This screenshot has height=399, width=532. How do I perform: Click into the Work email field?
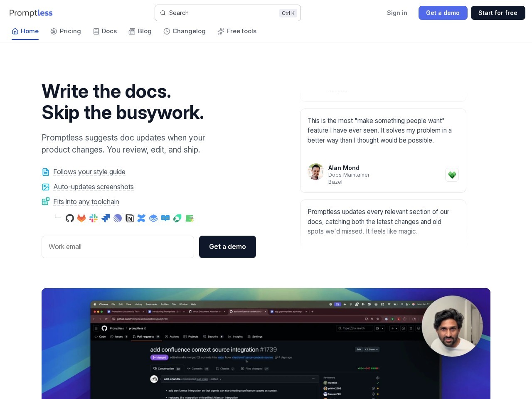pos(118,247)
